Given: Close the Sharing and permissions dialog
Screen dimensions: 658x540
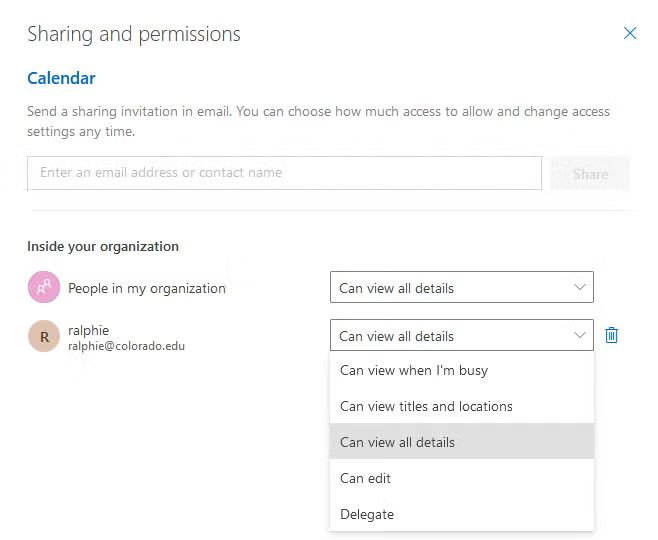Looking at the screenshot, I should point(630,33).
